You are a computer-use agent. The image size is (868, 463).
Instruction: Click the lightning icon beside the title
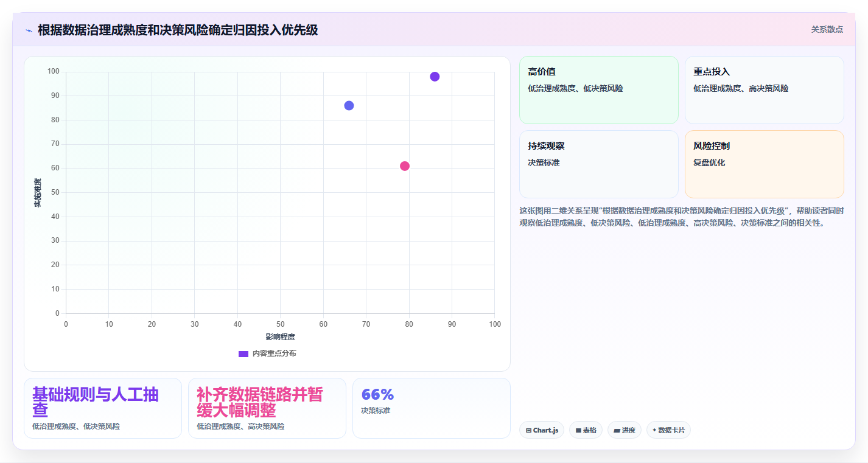coord(29,30)
